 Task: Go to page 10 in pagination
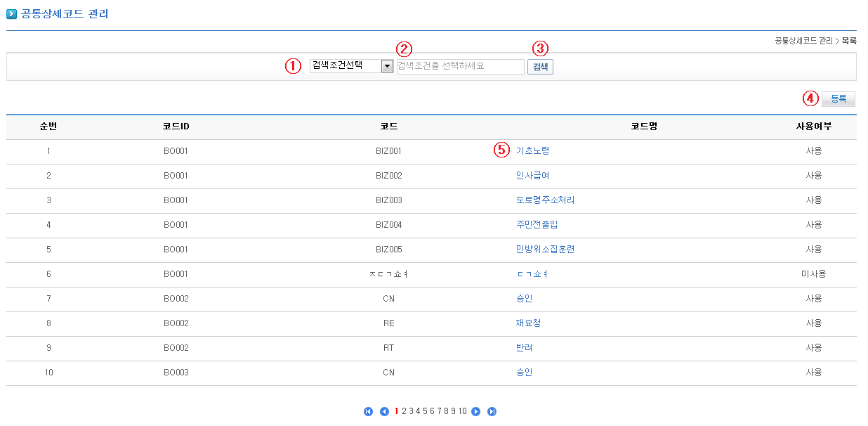pyautogui.click(x=463, y=411)
